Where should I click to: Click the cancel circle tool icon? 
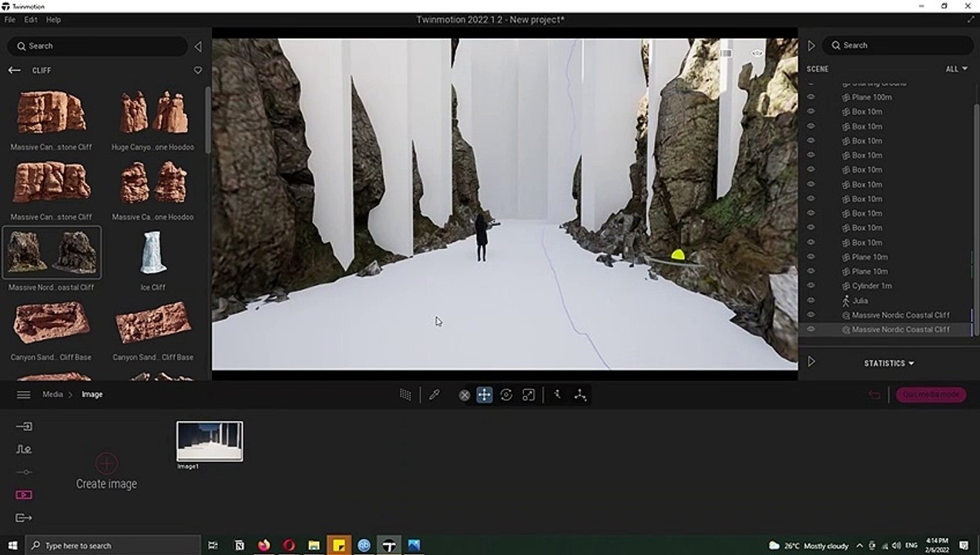tap(465, 395)
